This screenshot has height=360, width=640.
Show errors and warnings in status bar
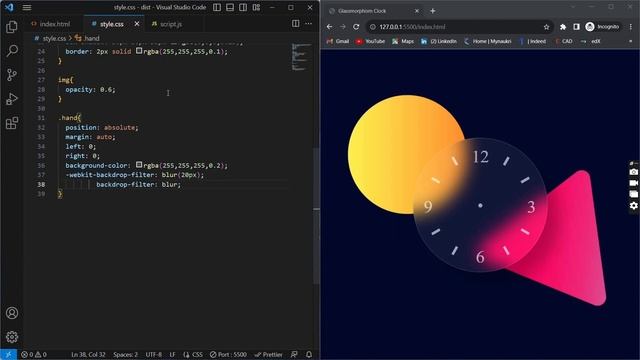point(33,354)
